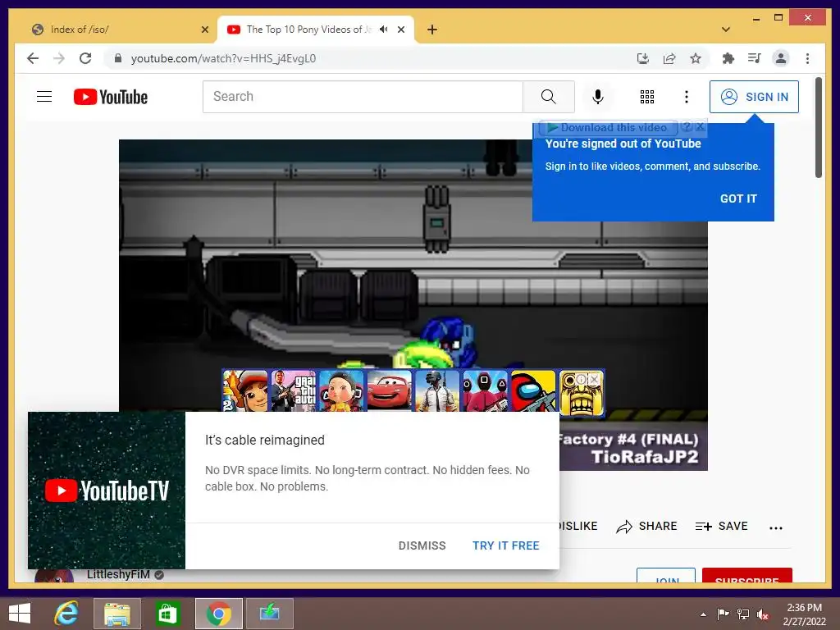
Task: Click GOT IT in the signed-out popup
Action: 738,199
